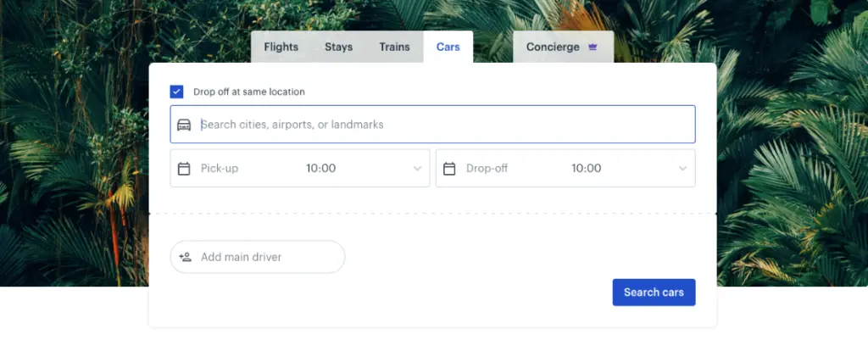Focus the cities, airports, or landmarks search box
868x340 pixels.
441,125
